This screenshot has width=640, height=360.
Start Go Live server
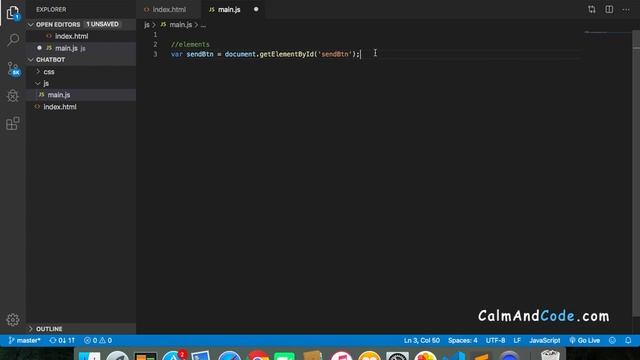(x=584, y=340)
